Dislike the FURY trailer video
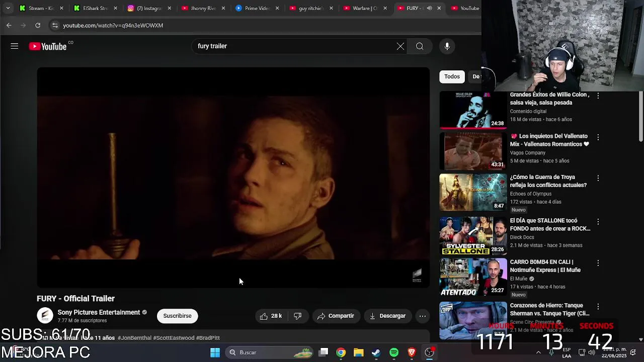644x362 pixels. coord(298,316)
